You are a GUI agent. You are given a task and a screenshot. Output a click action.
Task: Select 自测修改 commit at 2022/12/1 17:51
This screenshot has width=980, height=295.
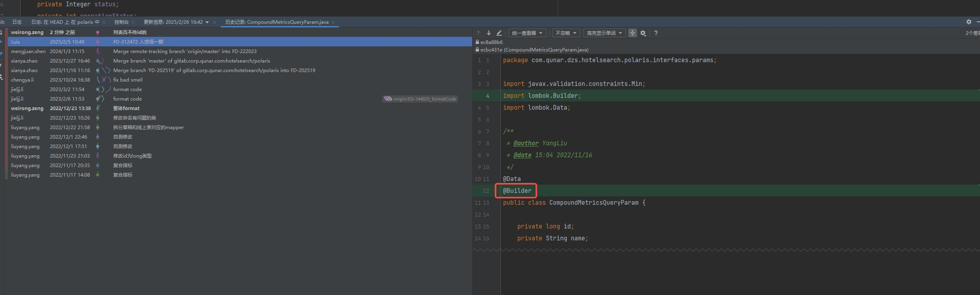click(x=240, y=147)
